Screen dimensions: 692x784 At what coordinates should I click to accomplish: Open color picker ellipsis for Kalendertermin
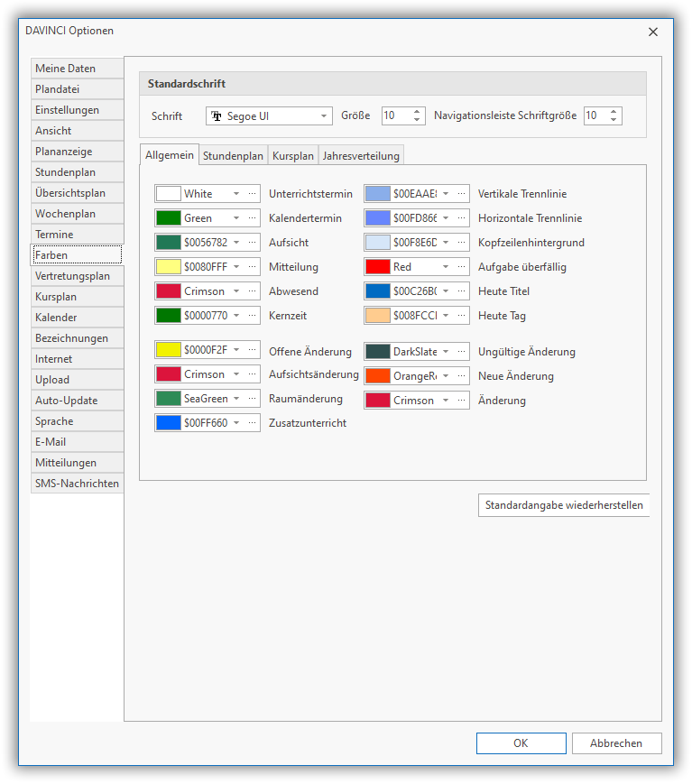[252, 218]
